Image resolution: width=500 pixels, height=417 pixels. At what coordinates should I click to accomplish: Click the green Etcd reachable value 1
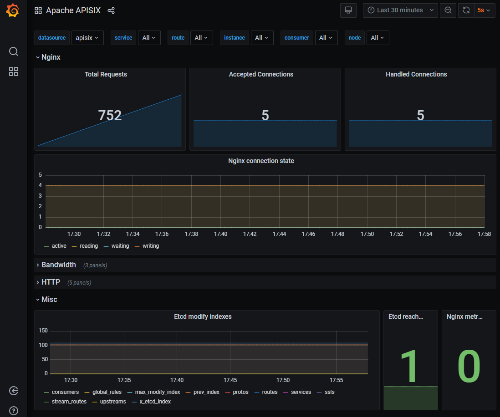point(410,366)
